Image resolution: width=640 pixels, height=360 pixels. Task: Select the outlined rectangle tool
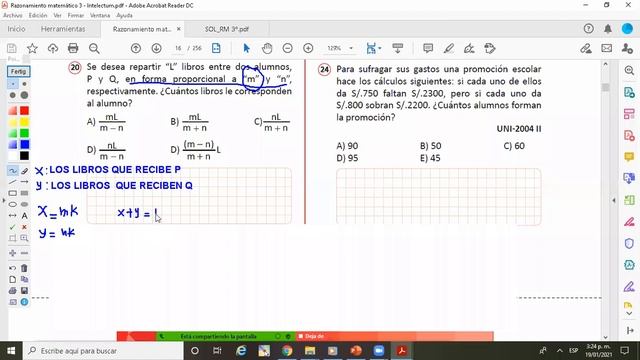click(x=13, y=193)
